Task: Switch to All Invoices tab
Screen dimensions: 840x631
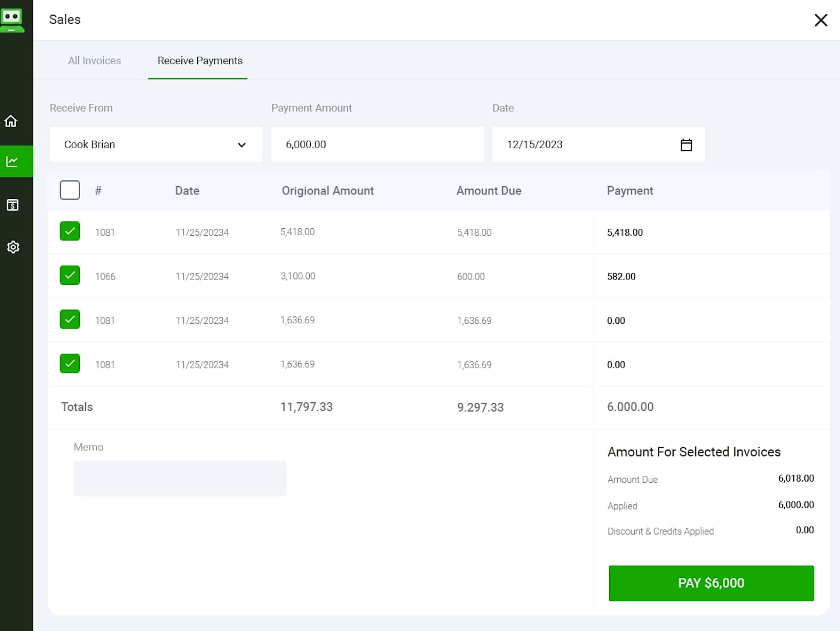Action: tap(94, 61)
